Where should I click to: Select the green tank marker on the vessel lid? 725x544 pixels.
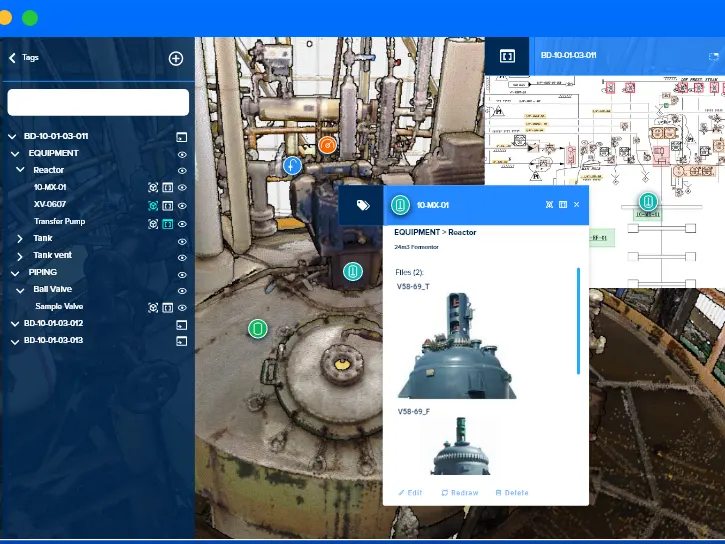coord(258,329)
